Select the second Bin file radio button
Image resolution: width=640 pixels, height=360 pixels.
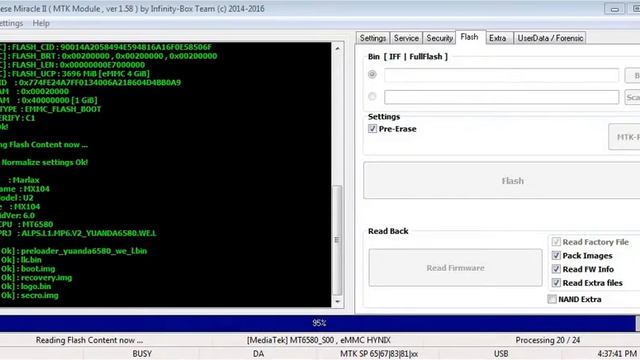click(x=372, y=97)
